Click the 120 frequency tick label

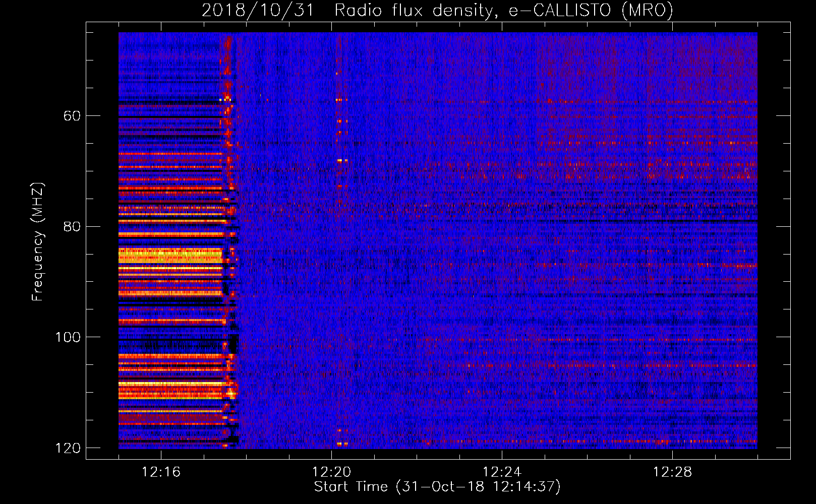[x=68, y=448]
